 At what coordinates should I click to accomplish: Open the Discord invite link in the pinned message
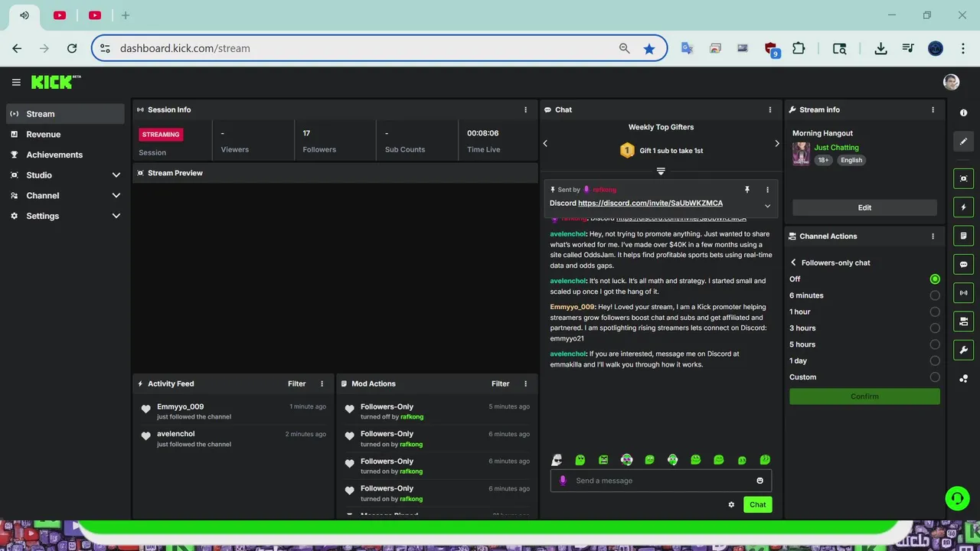650,204
